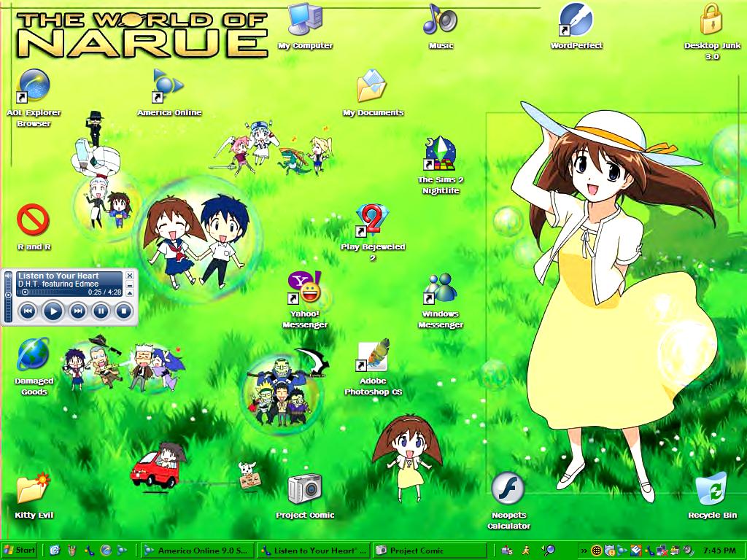Launch AOL triangle icon in quick launch
747x560 pixels.
point(122,551)
